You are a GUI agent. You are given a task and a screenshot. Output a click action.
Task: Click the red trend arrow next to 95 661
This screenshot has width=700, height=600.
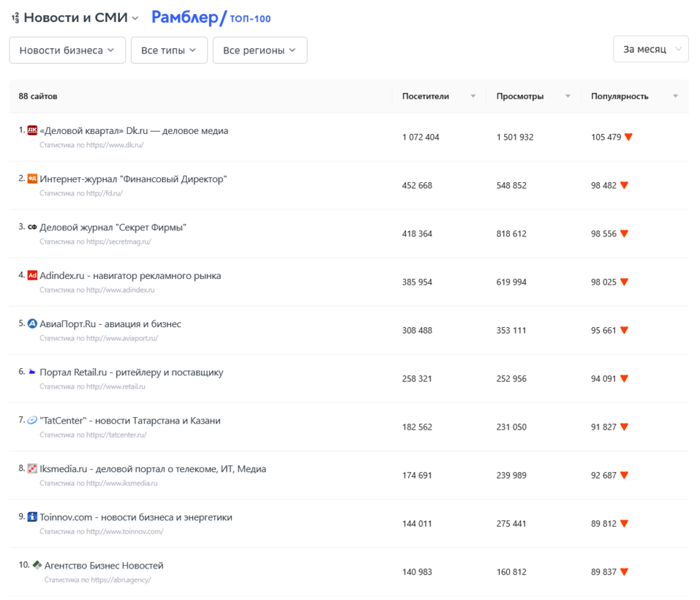[x=624, y=330]
